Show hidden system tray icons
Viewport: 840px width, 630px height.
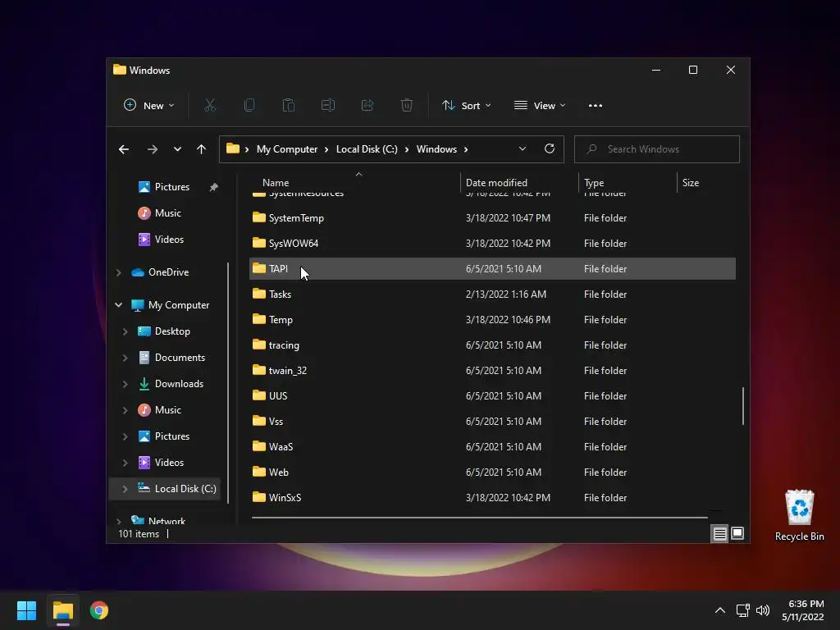click(x=720, y=610)
